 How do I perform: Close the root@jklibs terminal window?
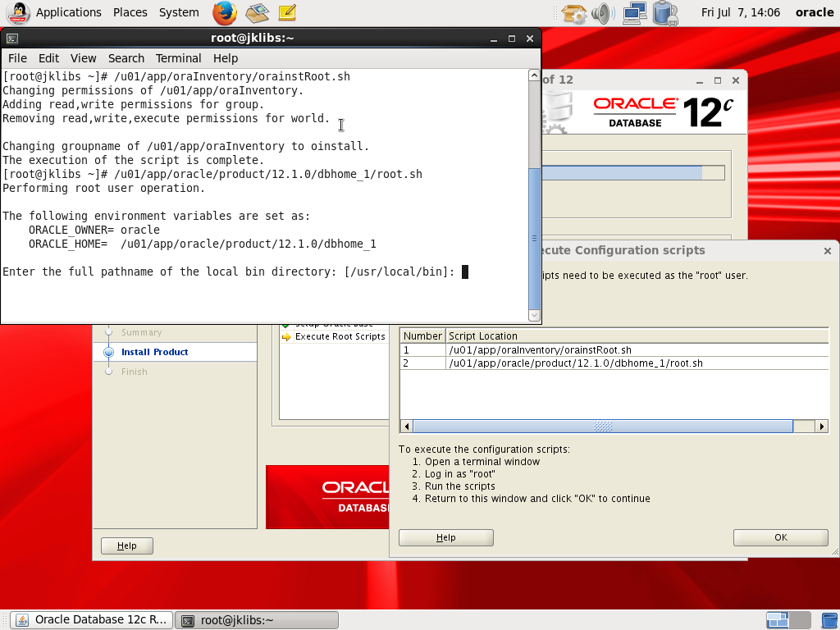[x=530, y=39]
